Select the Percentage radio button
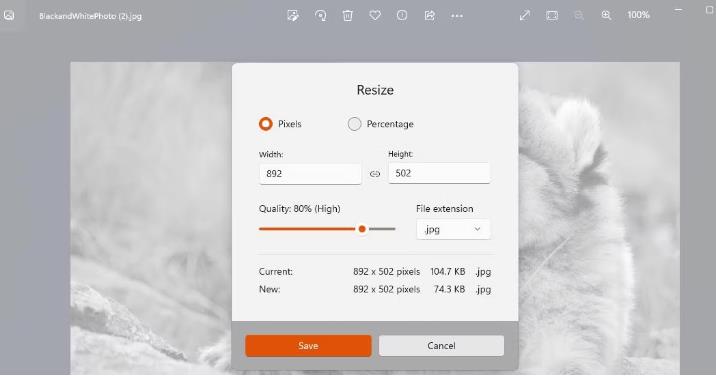This screenshot has height=376, width=716. click(x=354, y=124)
